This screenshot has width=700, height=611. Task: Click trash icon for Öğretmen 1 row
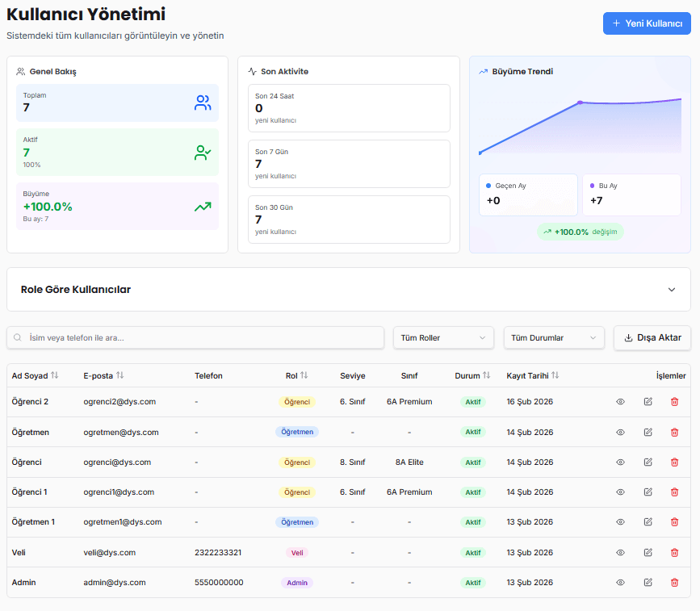(x=674, y=522)
